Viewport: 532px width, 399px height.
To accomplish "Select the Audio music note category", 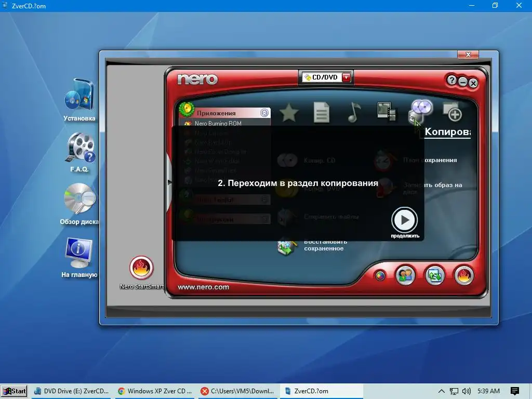I will pyautogui.click(x=354, y=112).
